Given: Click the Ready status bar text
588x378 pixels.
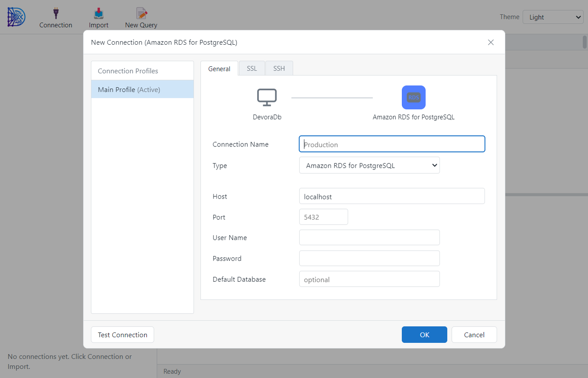Looking at the screenshot, I should tap(172, 371).
